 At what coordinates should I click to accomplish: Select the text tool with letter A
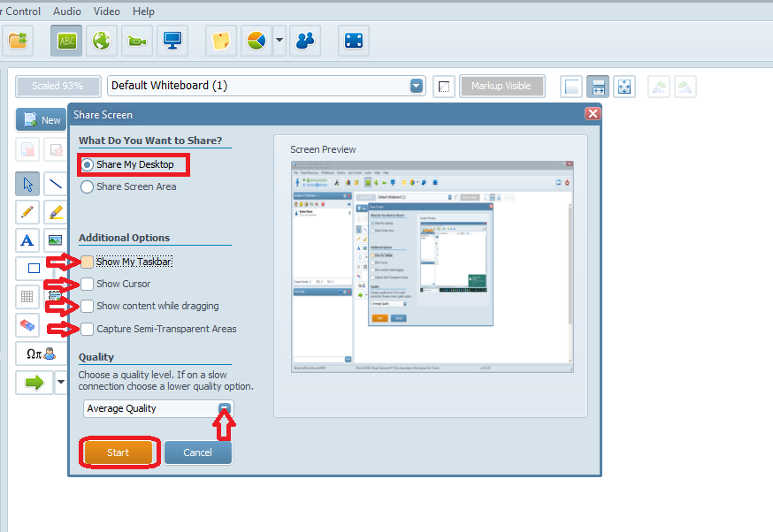(x=27, y=240)
